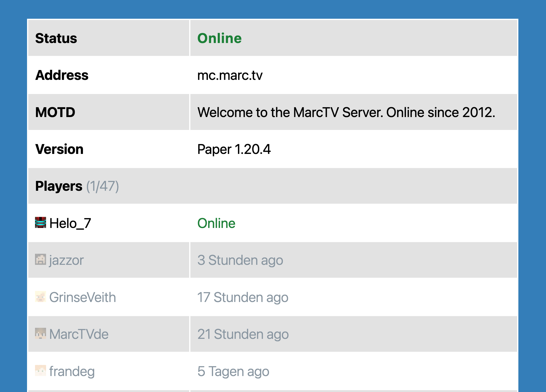Viewport: 546px width, 392px height.
Task: Click the Status row label
Action: tap(56, 38)
